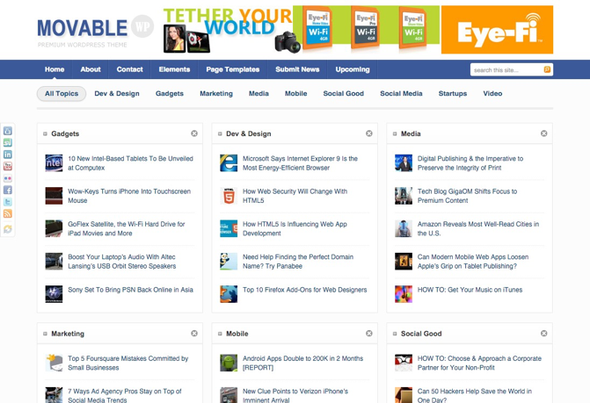Select the Marketing topic tab

click(216, 94)
